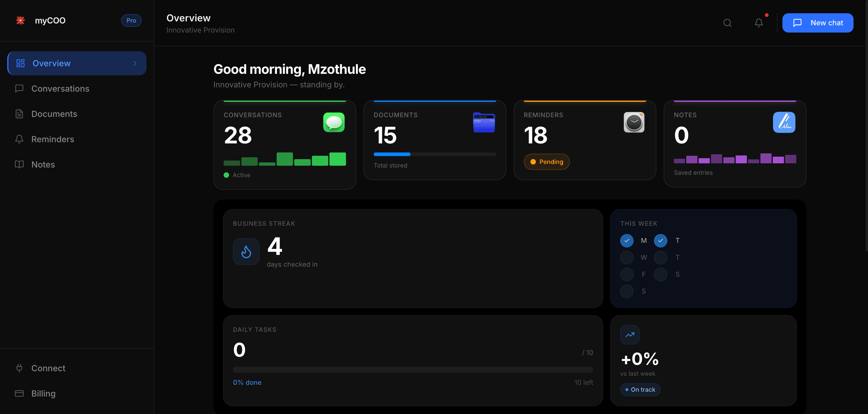
Task: Open Billing in the sidebar
Action: tap(77, 394)
